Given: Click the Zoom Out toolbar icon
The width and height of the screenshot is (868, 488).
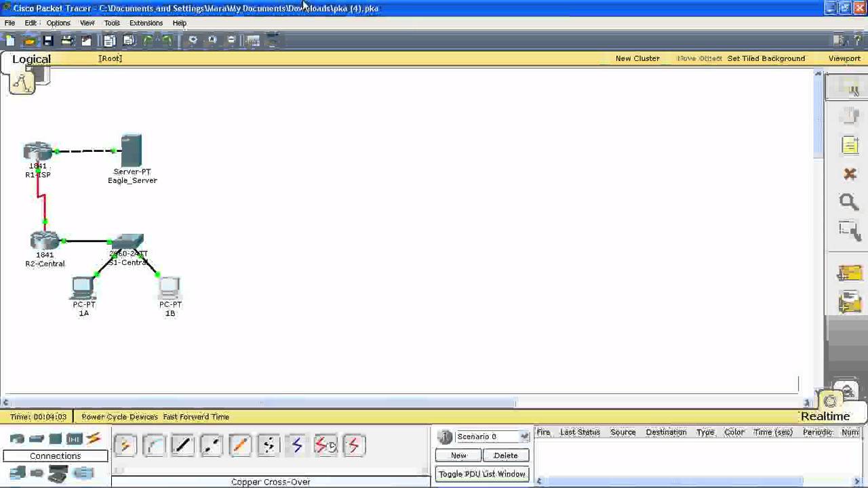Looking at the screenshot, I should pos(231,41).
